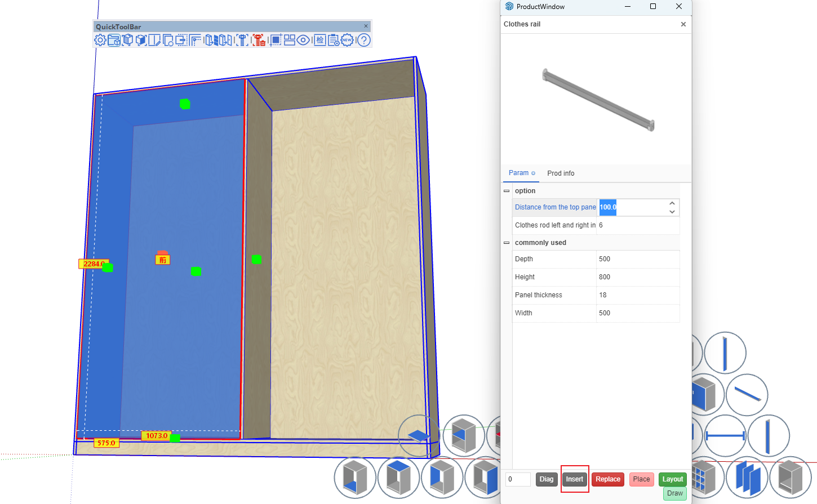
Task: Collapse the 'commonly used' parameter group
Action: coord(507,243)
